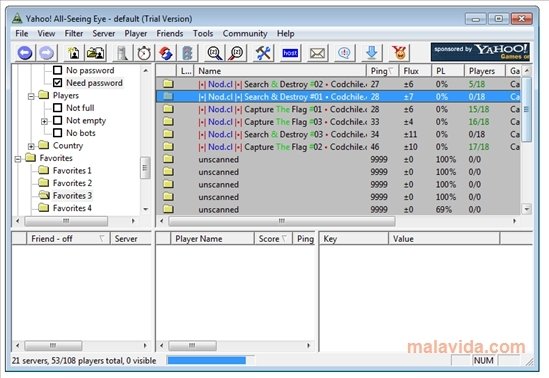Image resolution: width=549 pixels, height=378 pixels.
Task: Select the Search & Destroy #01 server row
Action: 338,97
